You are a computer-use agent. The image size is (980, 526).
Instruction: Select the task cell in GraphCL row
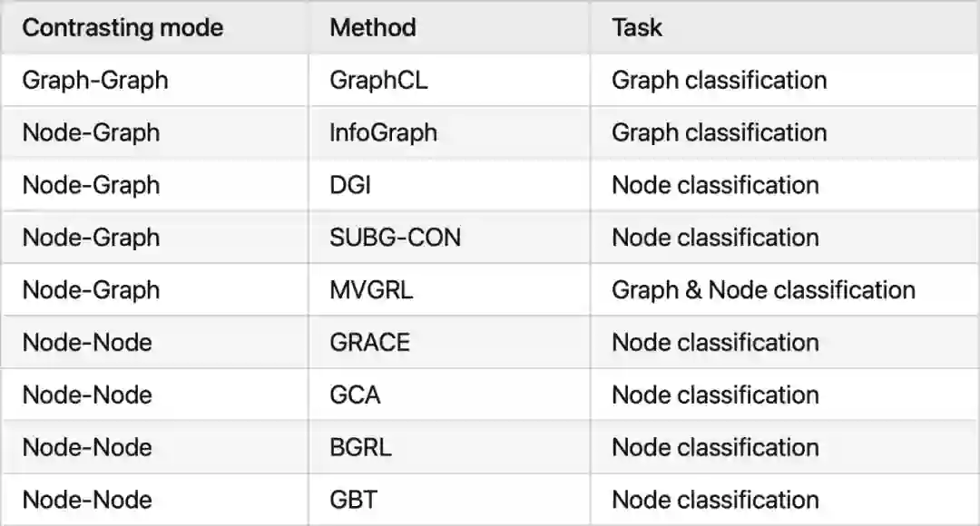point(719,80)
